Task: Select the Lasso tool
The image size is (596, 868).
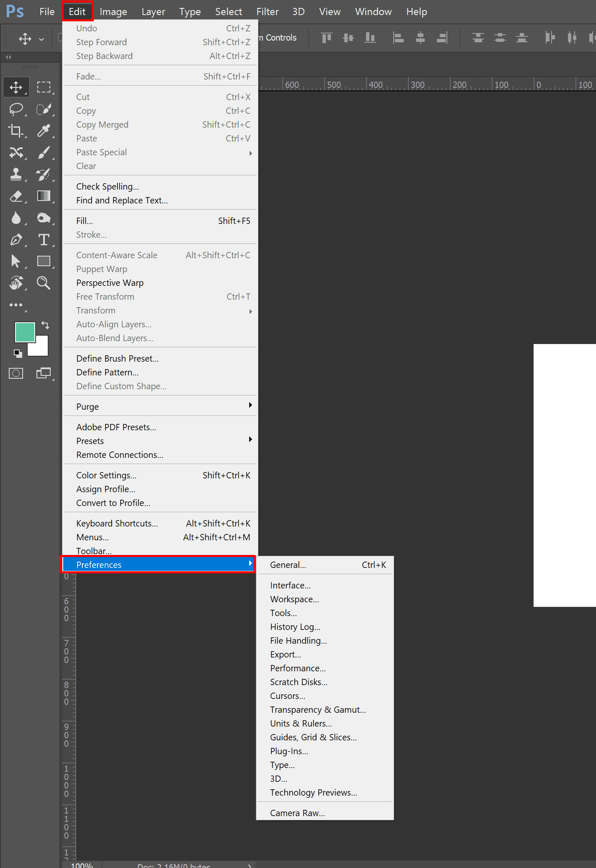Action: click(x=16, y=109)
